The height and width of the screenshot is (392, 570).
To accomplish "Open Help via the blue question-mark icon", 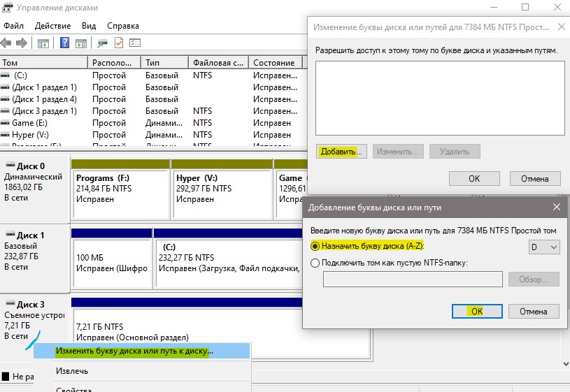I will [64, 43].
